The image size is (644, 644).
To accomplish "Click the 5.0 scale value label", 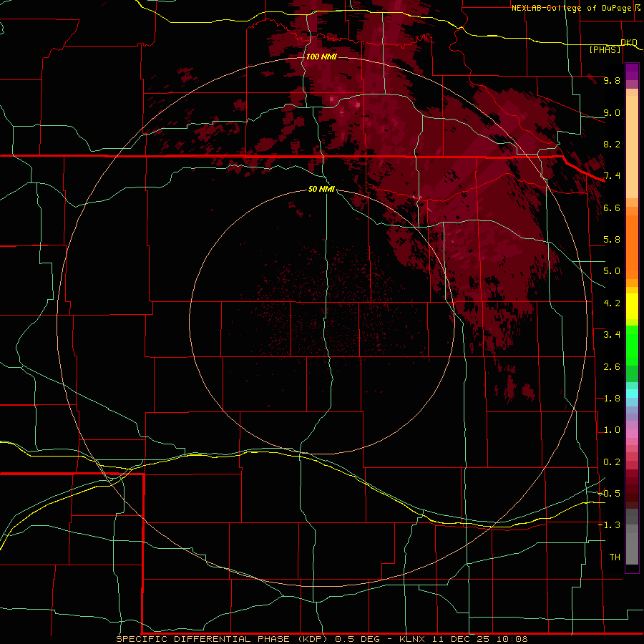I will click(612, 271).
